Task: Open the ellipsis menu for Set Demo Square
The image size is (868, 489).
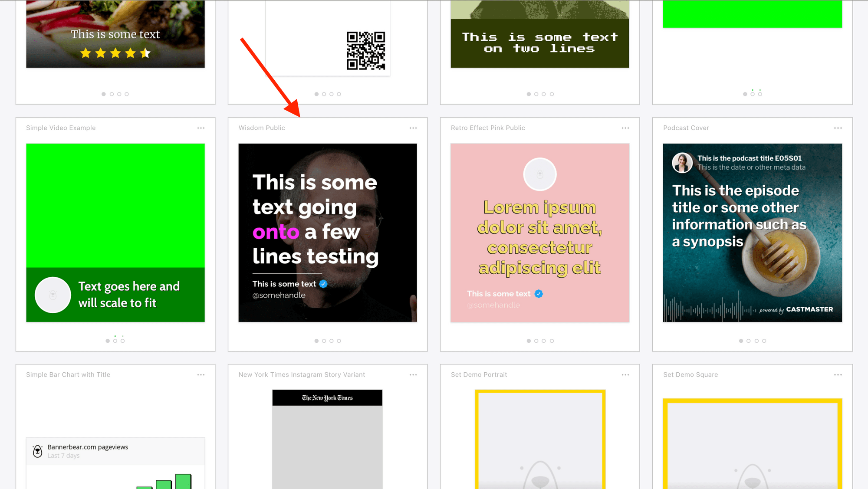Action: [838, 375]
